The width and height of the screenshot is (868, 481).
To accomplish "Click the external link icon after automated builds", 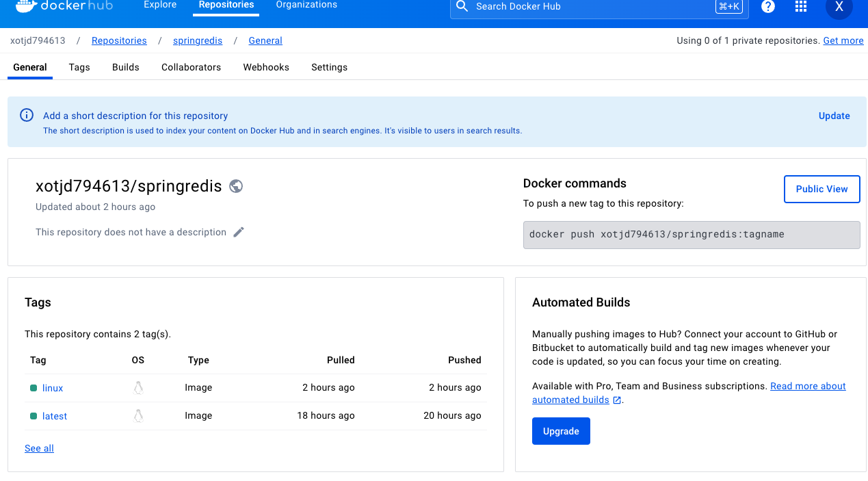I will coord(617,400).
